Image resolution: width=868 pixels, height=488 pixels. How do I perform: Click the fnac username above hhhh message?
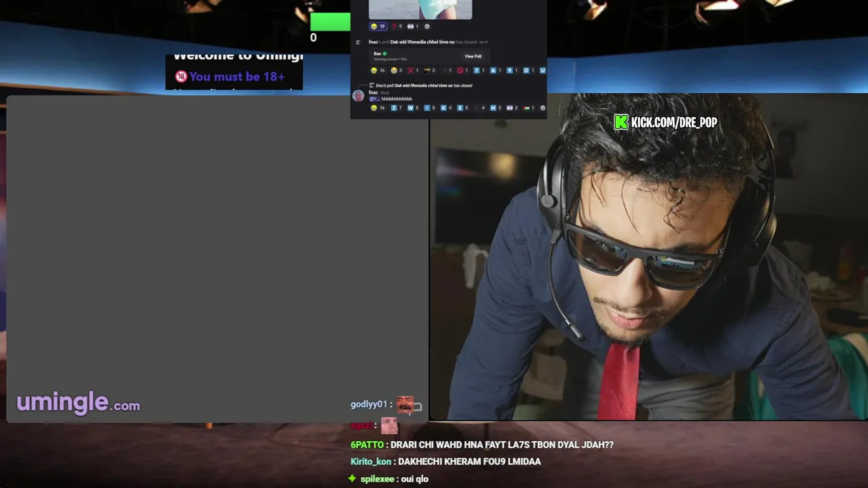[373, 92]
